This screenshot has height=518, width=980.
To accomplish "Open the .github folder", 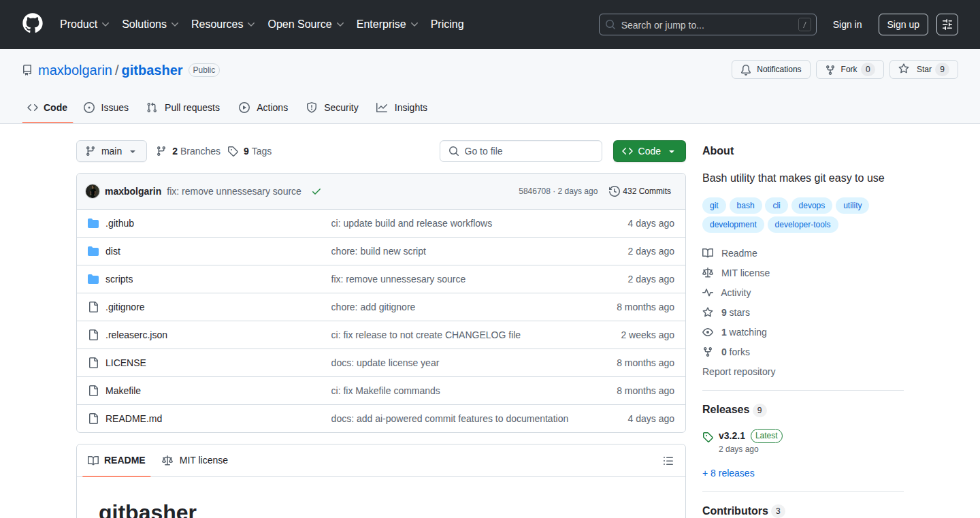I will (120, 223).
